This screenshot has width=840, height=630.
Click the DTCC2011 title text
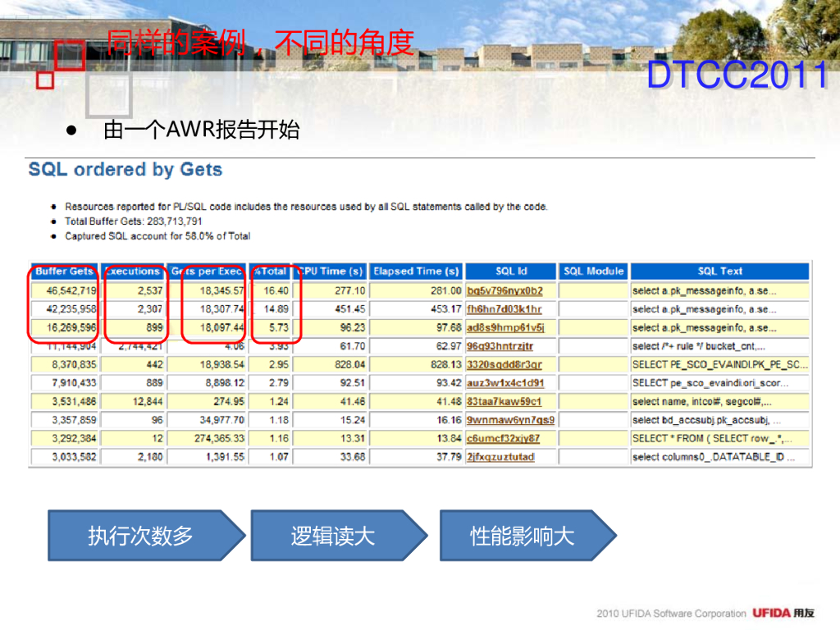tap(736, 75)
